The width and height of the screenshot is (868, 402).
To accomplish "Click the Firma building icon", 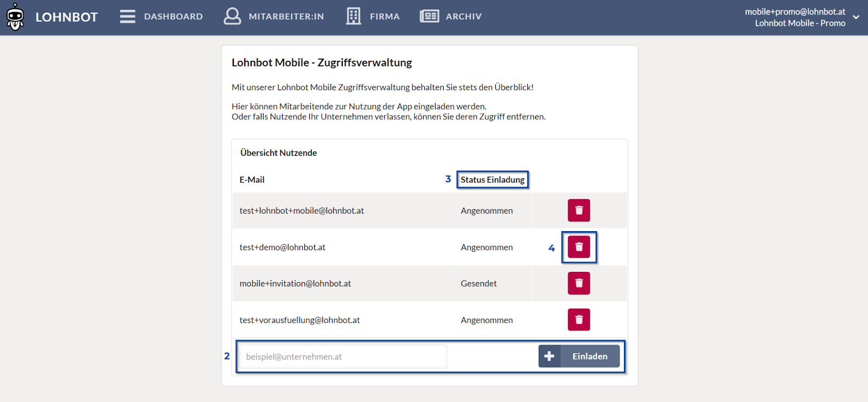I will tap(354, 16).
